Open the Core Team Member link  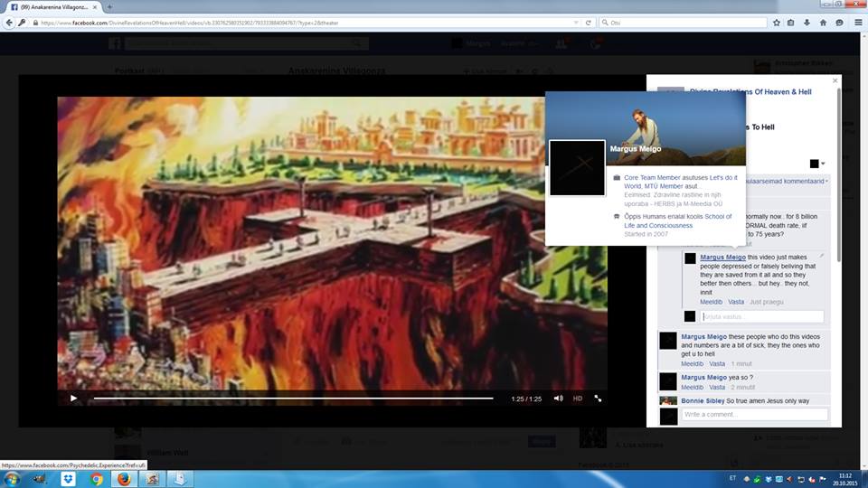pyautogui.click(x=652, y=178)
